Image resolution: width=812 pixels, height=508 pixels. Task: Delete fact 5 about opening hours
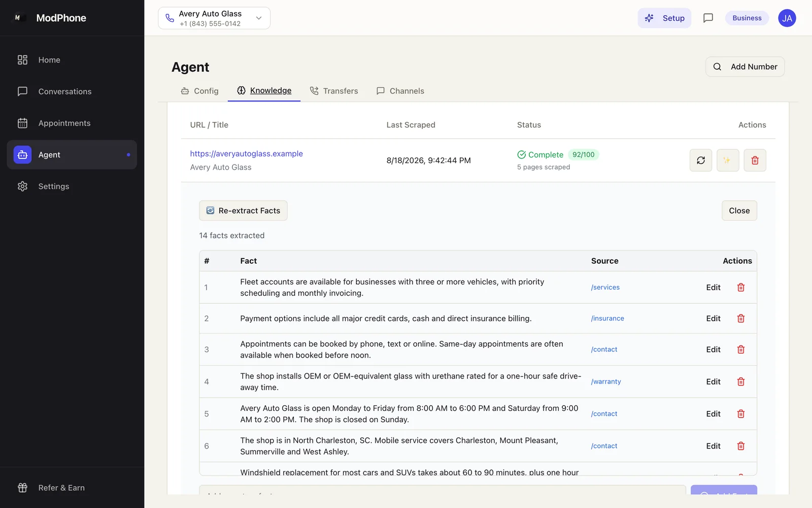click(741, 414)
